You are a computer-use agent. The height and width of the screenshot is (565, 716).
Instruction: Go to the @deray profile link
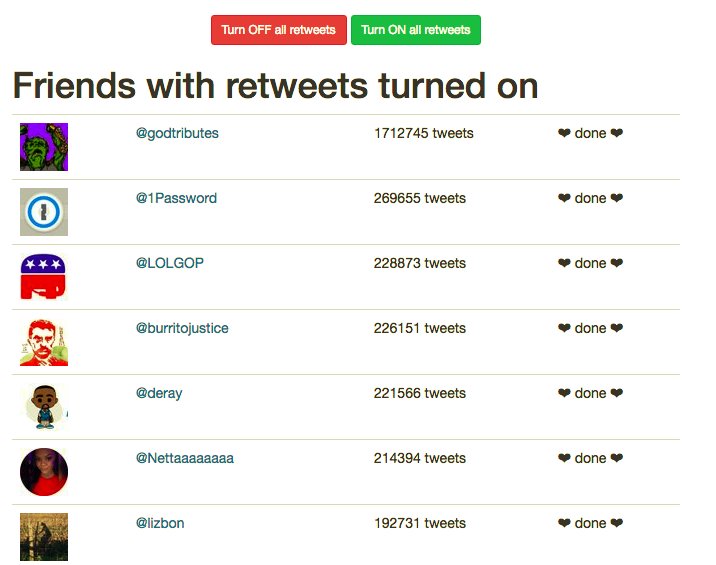click(159, 393)
